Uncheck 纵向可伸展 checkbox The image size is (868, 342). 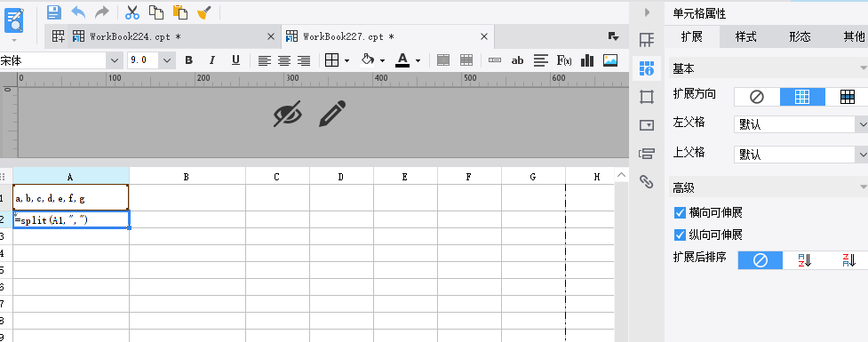(681, 235)
